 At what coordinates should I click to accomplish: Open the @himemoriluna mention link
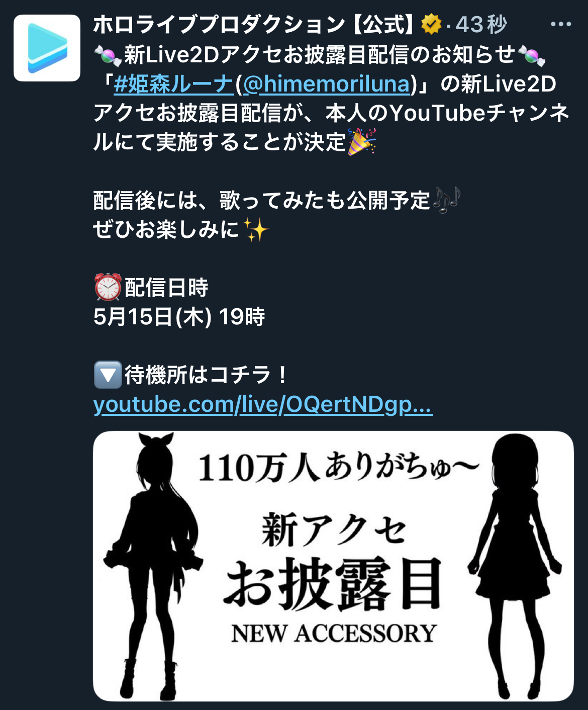click(327, 84)
